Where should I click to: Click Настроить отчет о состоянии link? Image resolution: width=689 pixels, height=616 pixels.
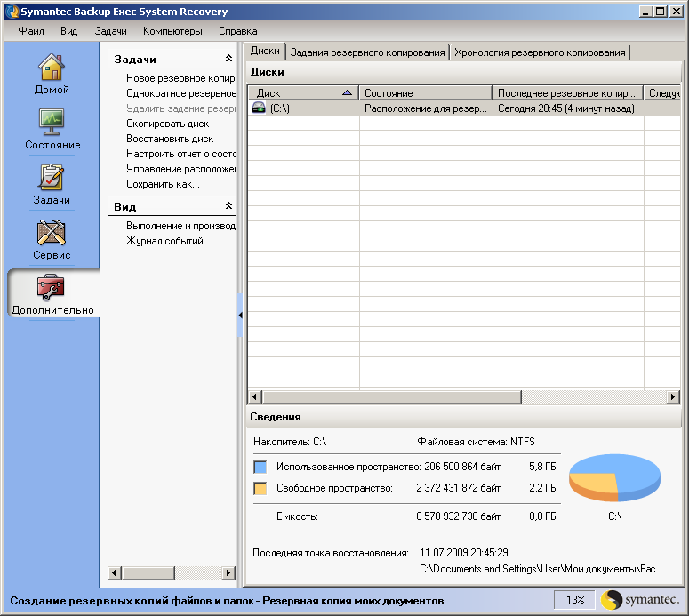[x=180, y=154]
